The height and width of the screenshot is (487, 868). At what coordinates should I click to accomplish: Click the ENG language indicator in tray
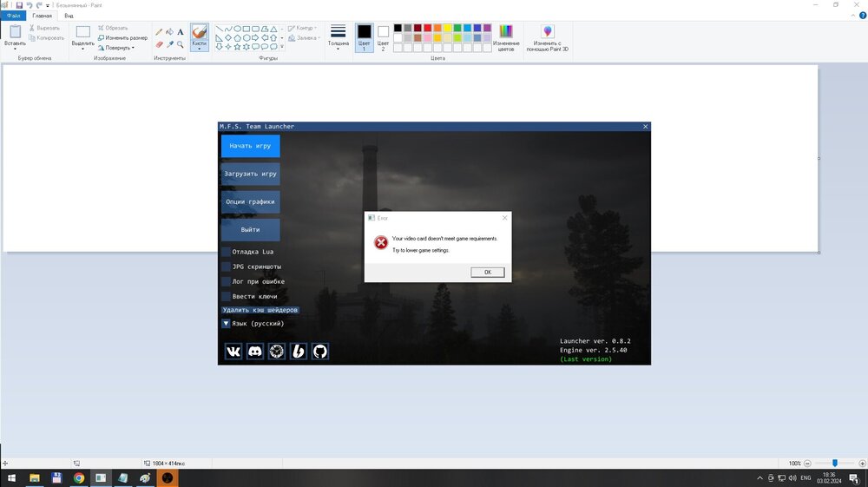coord(806,478)
